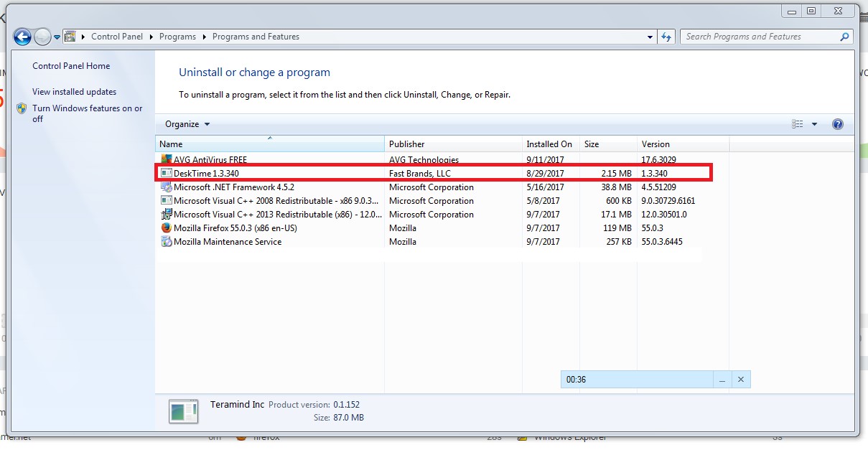Click the Change your view icon

[798, 124]
